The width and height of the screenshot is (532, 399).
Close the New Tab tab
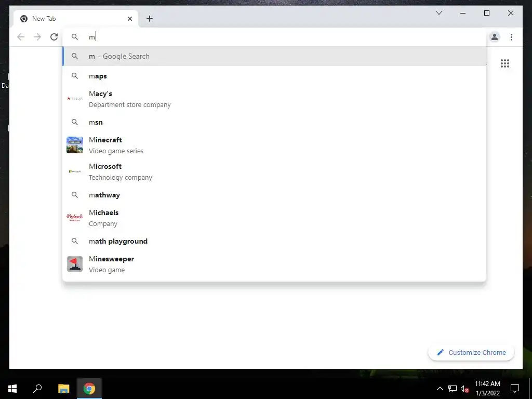click(129, 19)
